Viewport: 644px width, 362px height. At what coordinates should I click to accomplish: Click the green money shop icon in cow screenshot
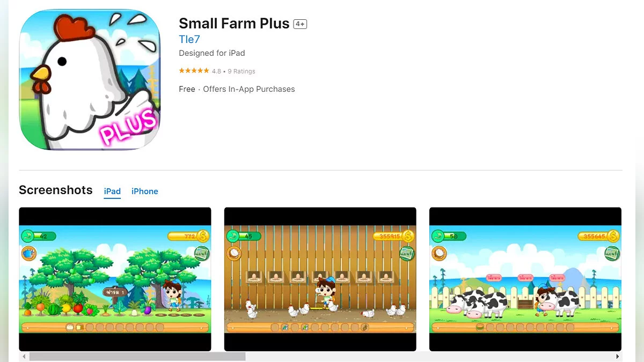612,253
